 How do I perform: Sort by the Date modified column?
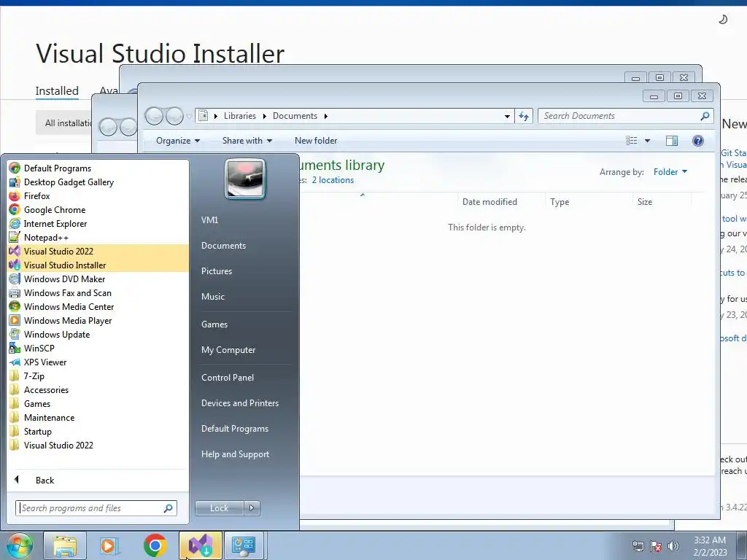tap(501, 202)
